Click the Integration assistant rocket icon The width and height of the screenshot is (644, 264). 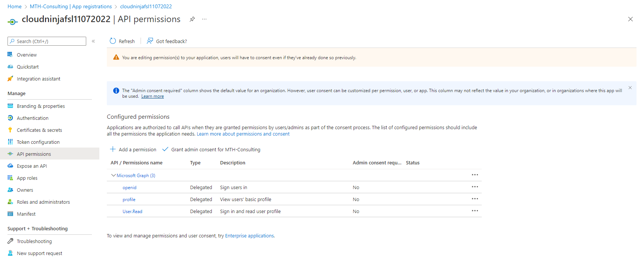click(10, 79)
